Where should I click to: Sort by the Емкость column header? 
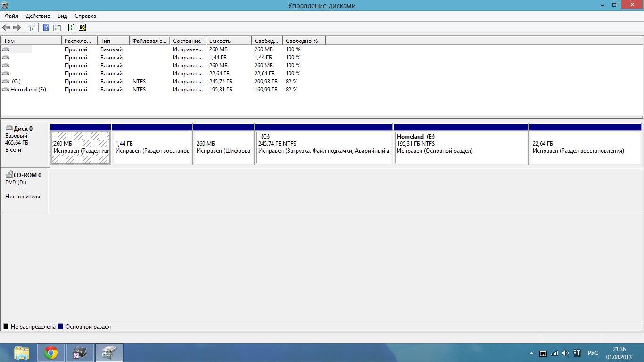229,41
